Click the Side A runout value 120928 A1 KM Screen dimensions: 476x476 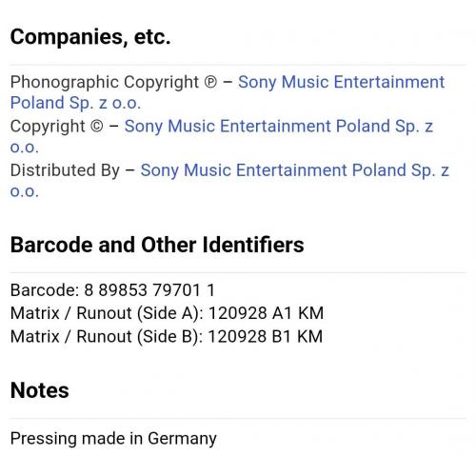click(x=266, y=313)
